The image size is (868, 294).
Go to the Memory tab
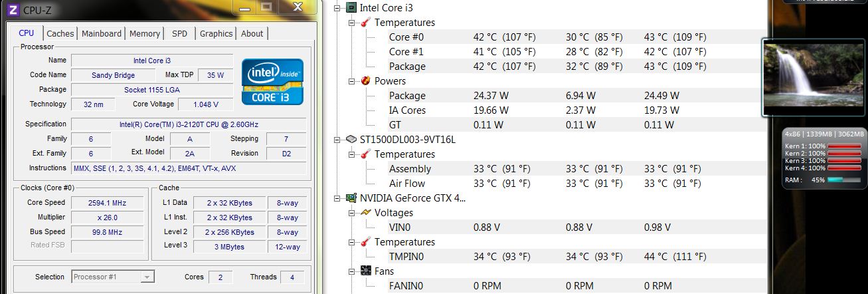(145, 34)
